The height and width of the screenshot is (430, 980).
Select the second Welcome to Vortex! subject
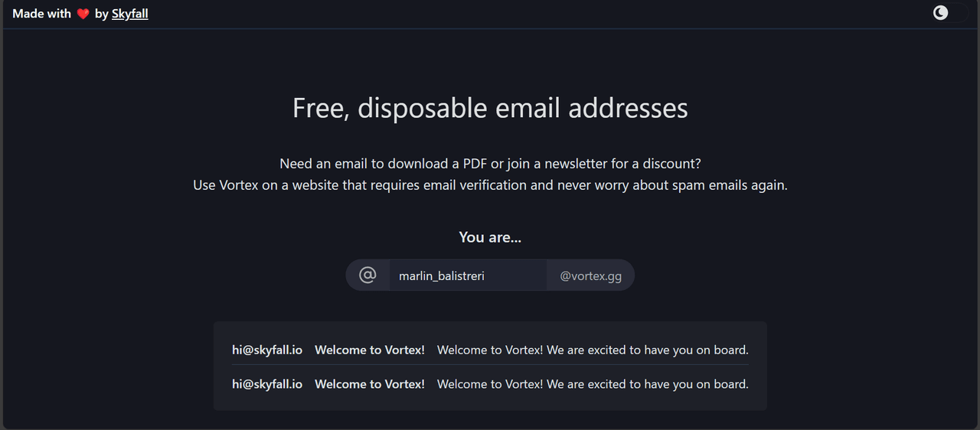coord(370,384)
